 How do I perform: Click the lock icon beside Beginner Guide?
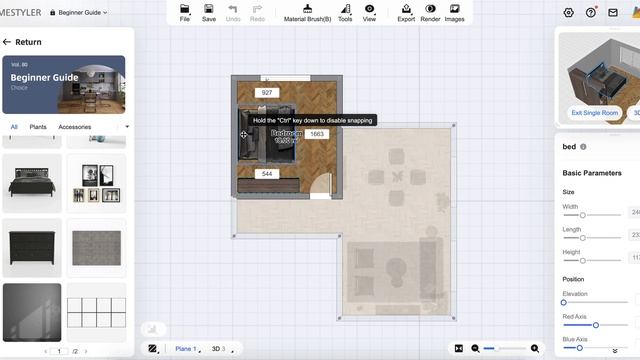point(53,13)
